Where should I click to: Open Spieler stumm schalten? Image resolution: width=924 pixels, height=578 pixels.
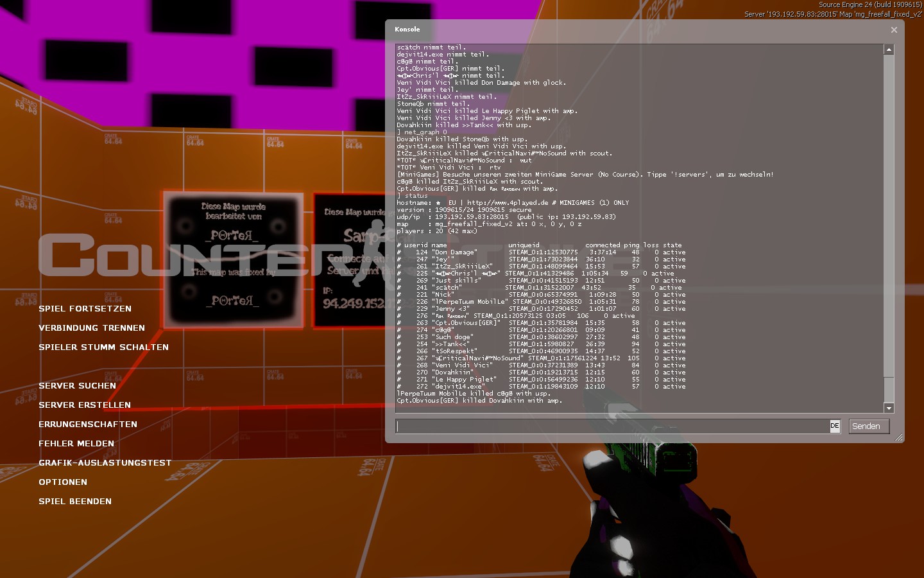click(103, 347)
